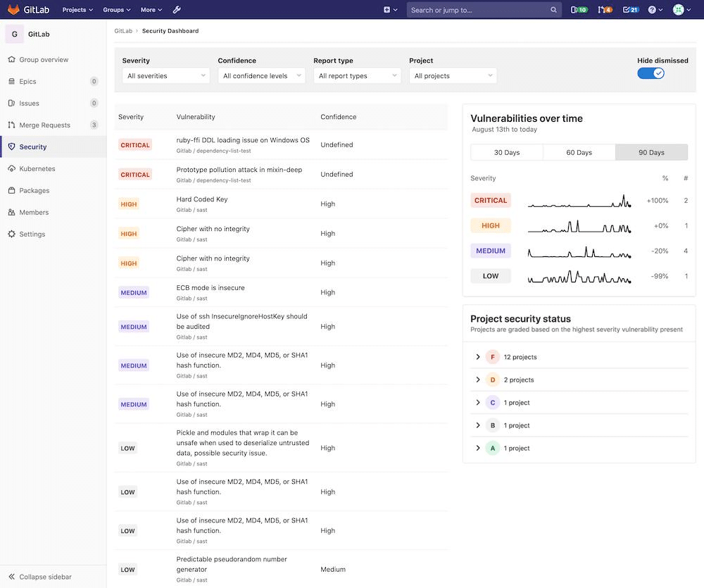Click the MEDIUM severity trend sparkline

tap(579, 251)
